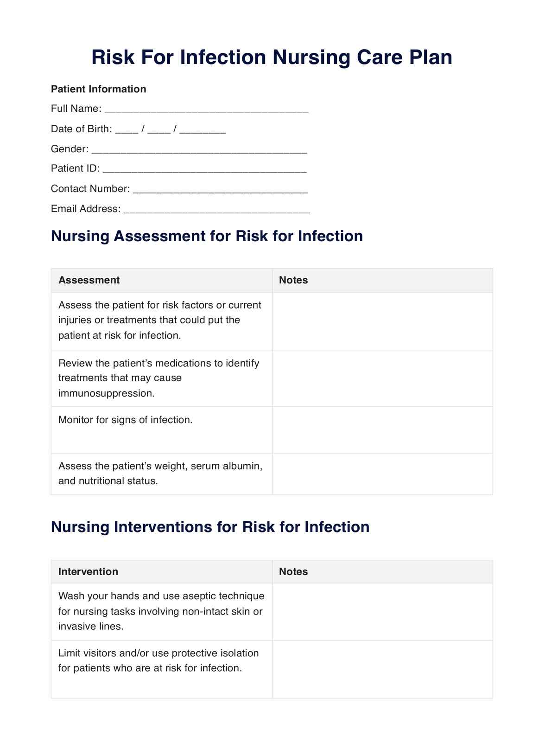Select Notes cell for Monitor signs of infection
Viewport: 545px width, 756px height.
(382, 429)
